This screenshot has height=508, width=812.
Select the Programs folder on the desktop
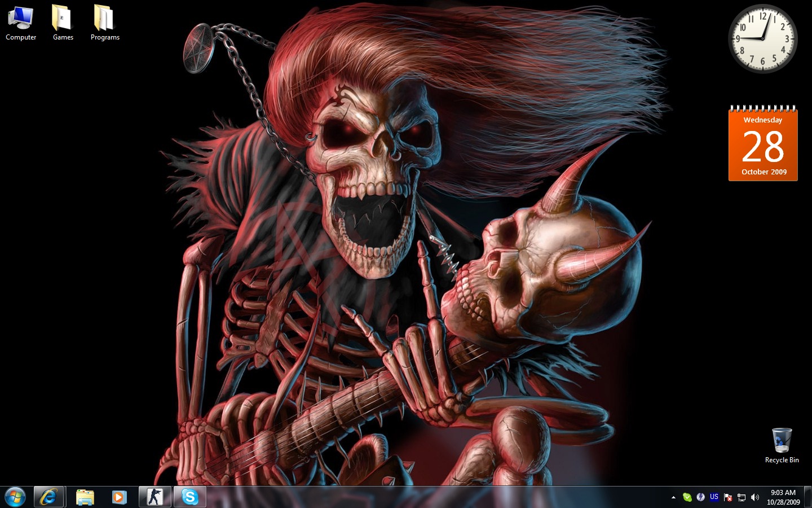pos(105,24)
